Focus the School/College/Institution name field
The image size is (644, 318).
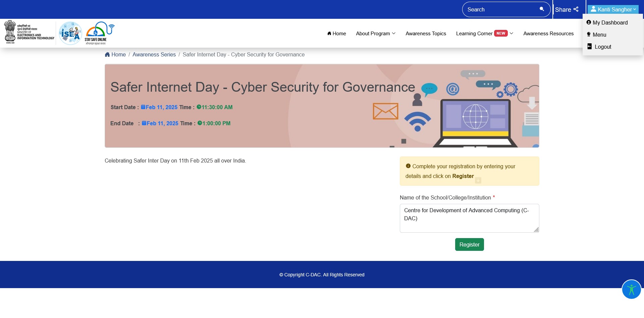469,218
